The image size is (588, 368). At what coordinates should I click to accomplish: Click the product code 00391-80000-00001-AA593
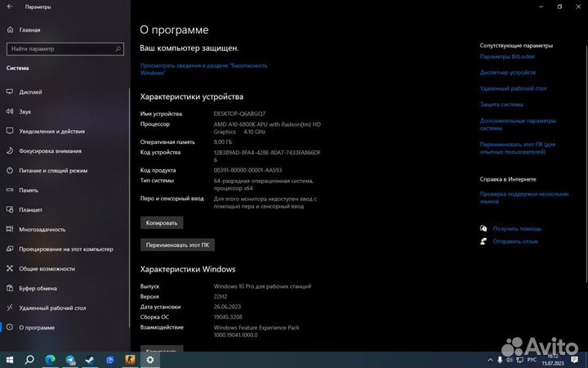click(x=247, y=170)
